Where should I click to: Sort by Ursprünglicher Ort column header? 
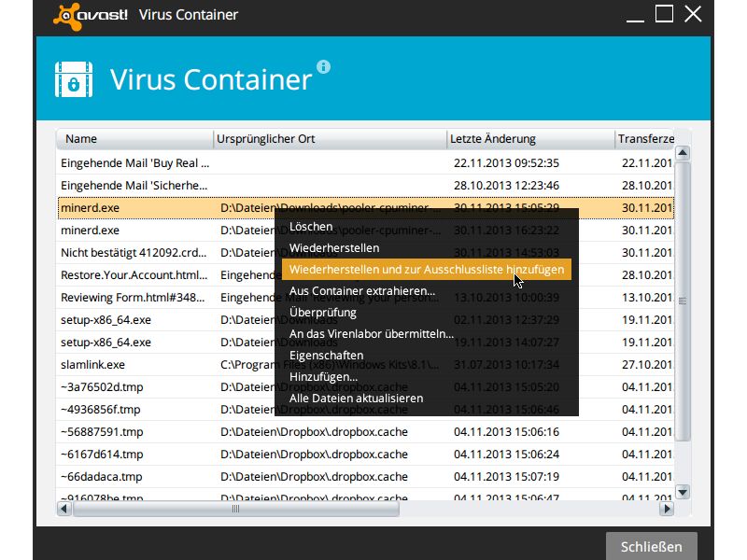click(330, 139)
